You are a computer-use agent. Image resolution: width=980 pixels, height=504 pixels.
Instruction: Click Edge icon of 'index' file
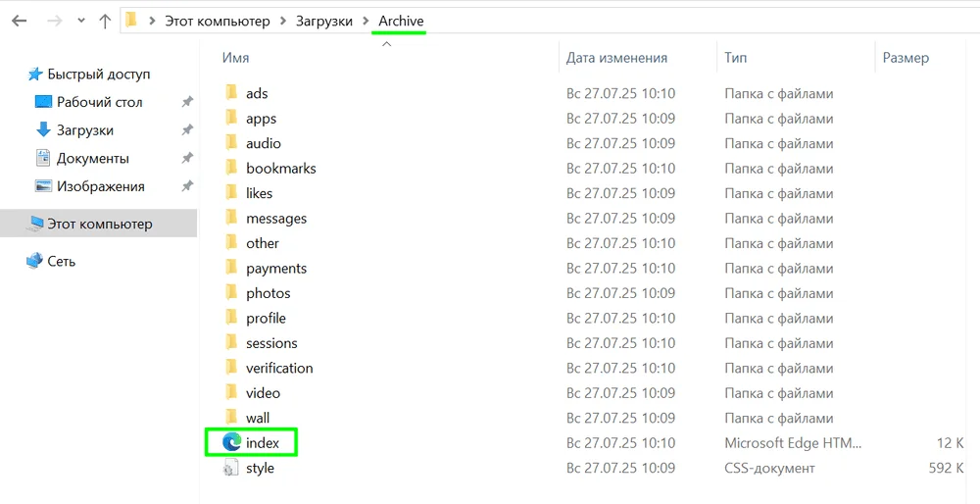click(x=232, y=443)
